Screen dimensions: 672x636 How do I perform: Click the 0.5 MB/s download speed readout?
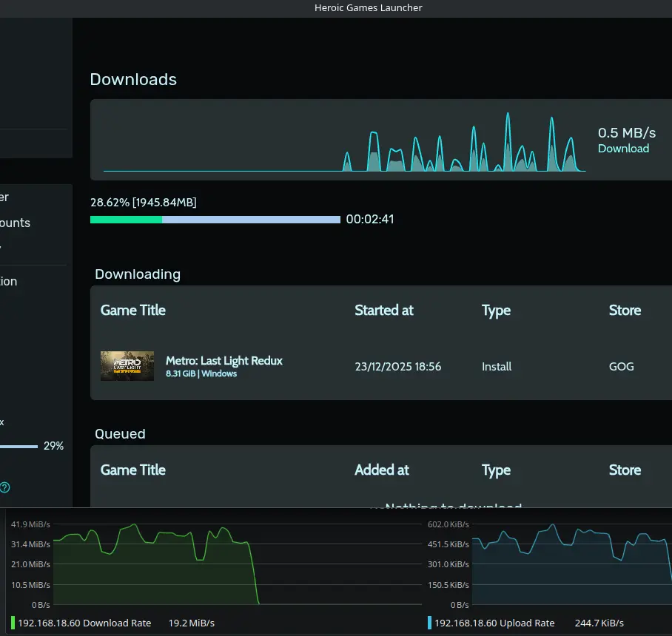point(626,133)
